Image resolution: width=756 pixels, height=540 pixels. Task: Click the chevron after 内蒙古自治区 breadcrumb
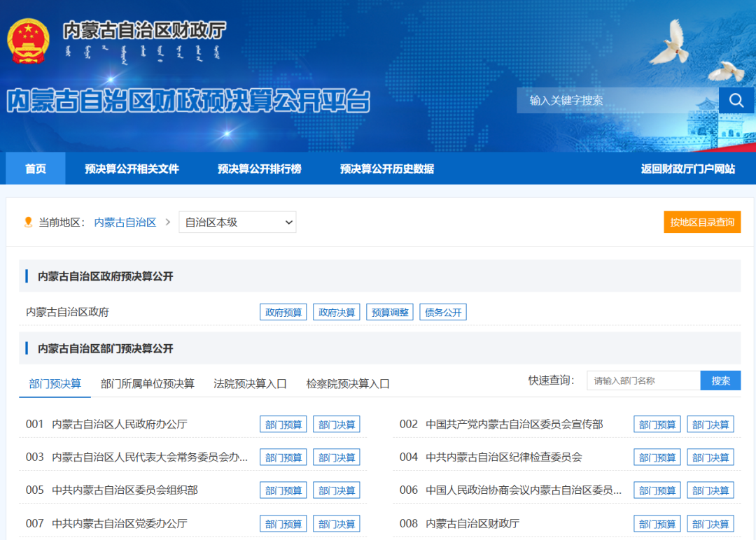tap(168, 222)
